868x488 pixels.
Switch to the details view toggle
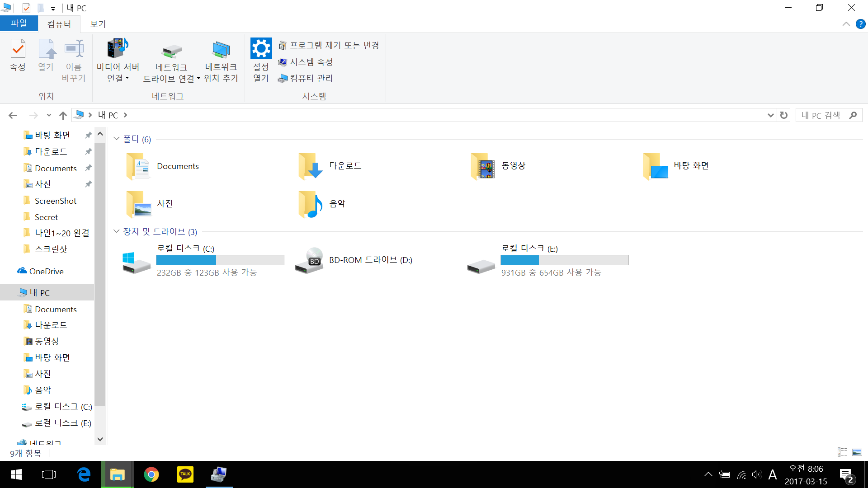point(842,452)
